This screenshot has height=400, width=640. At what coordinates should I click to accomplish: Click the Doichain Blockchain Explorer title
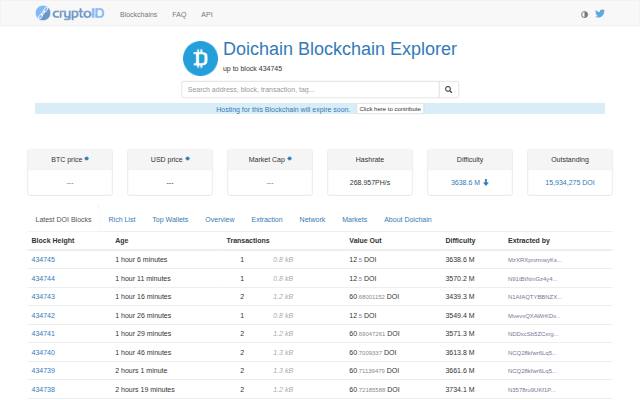(x=340, y=49)
